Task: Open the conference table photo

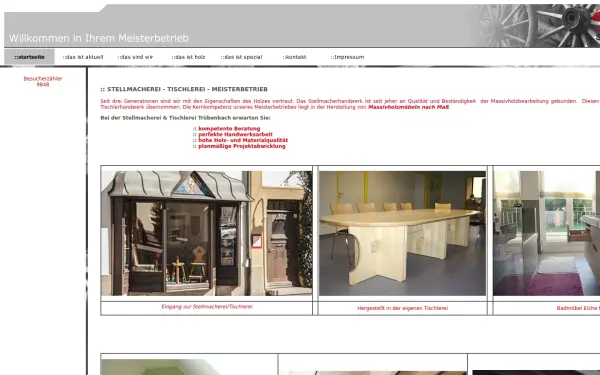Action: 402,233
